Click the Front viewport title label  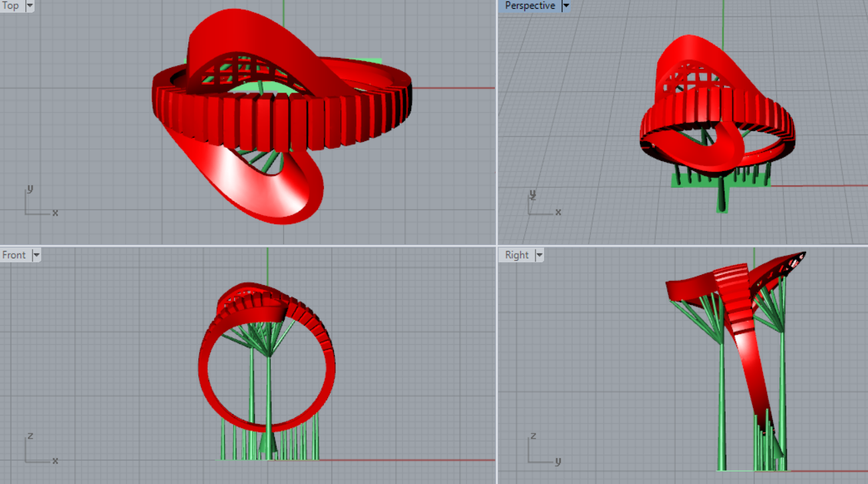pos(14,255)
